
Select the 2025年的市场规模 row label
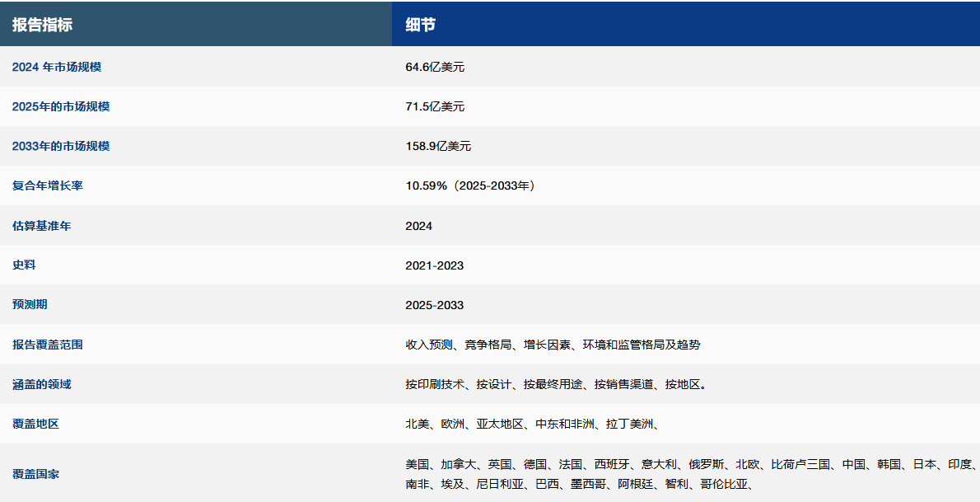coord(61,106)
